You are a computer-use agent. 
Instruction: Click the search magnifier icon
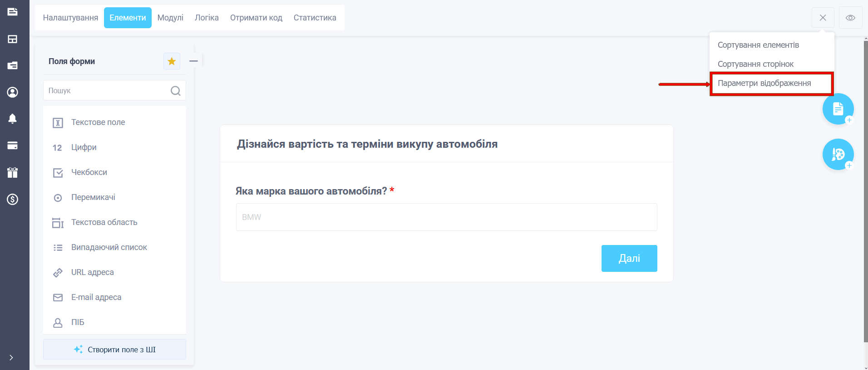click(176, 91)
